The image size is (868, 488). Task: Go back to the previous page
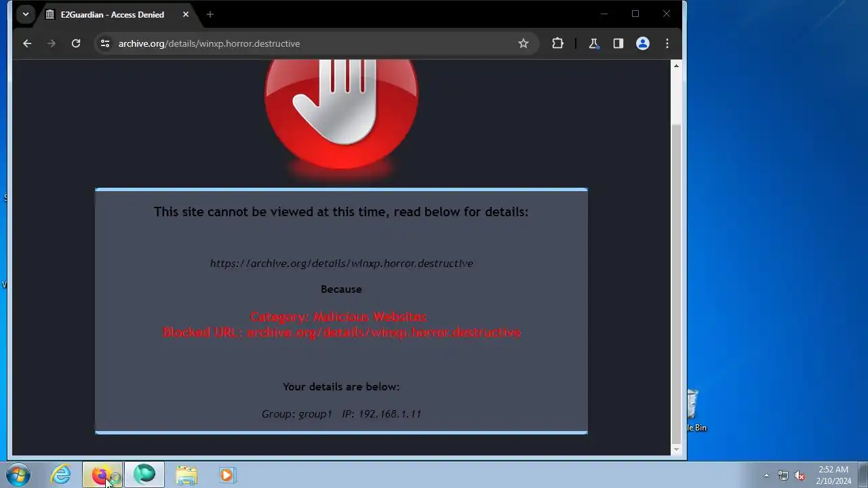[x=27, y=43]
